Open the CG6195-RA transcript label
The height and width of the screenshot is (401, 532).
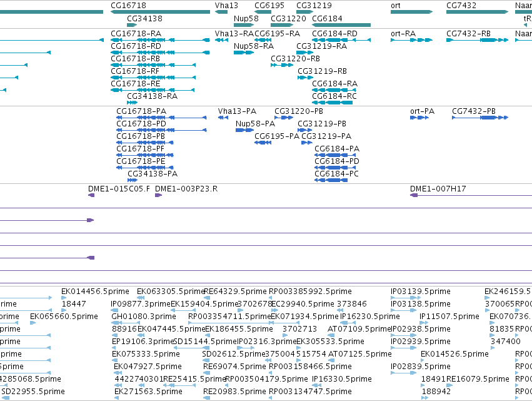click(x=277, y=34)
